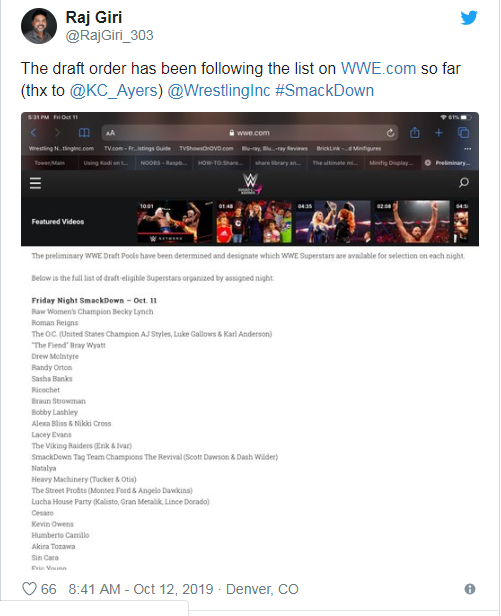Play the 10:01 featured video thumbnail
Viewport: 501px width, 616px height.
click(x=174, y=222)
